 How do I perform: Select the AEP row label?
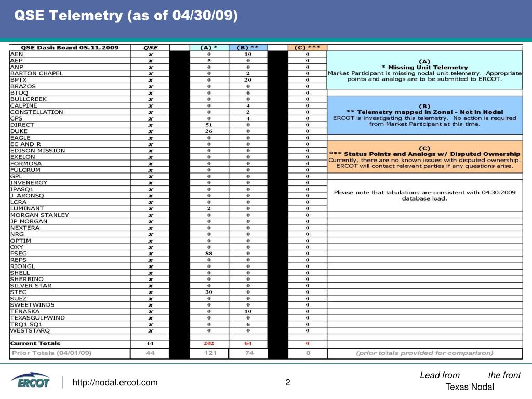coord(16,61)
